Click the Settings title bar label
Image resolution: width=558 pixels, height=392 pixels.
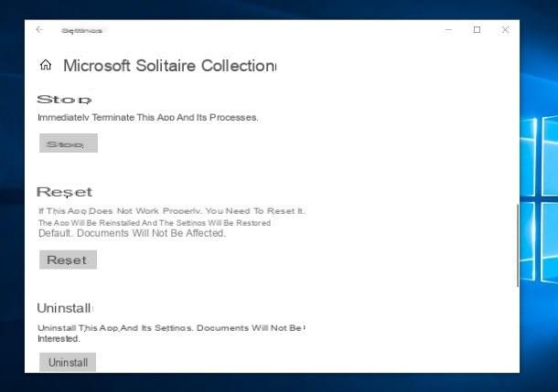(81, 31)
